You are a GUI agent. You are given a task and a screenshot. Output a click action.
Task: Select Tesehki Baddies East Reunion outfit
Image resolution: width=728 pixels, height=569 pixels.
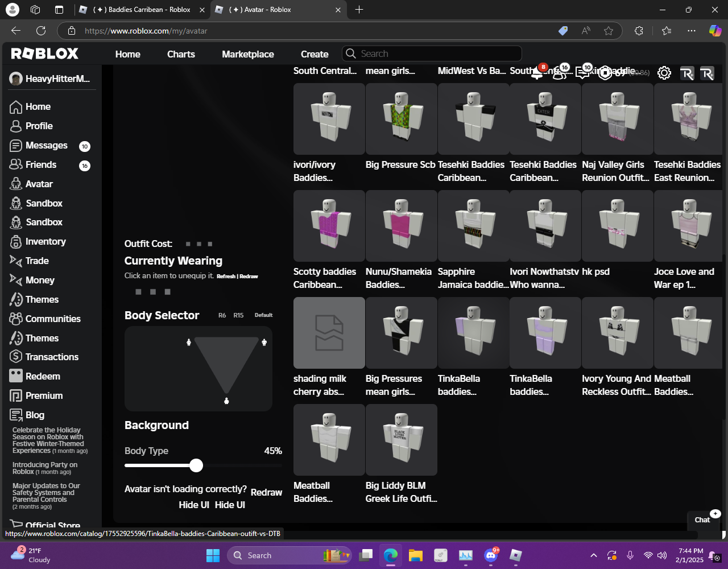pyautogui.click(x=688, y=119)
